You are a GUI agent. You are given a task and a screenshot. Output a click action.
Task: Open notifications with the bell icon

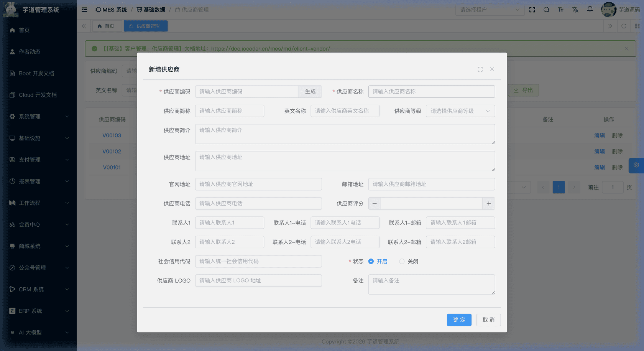pos(590,10)
